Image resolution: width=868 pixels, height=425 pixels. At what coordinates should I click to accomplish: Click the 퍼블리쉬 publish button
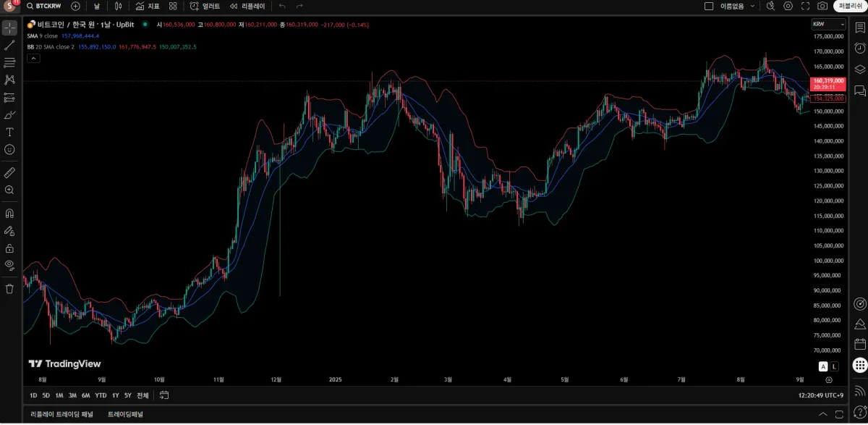click(850, 6)
